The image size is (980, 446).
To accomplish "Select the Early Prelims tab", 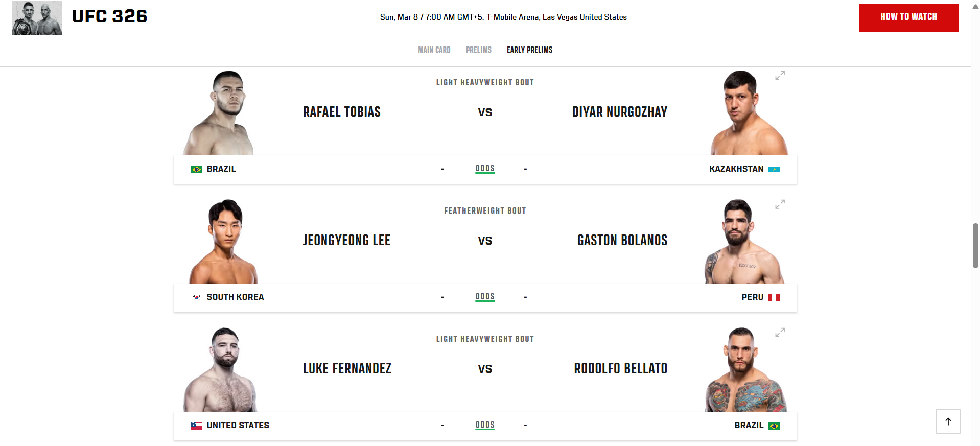I will click(529, 50).
